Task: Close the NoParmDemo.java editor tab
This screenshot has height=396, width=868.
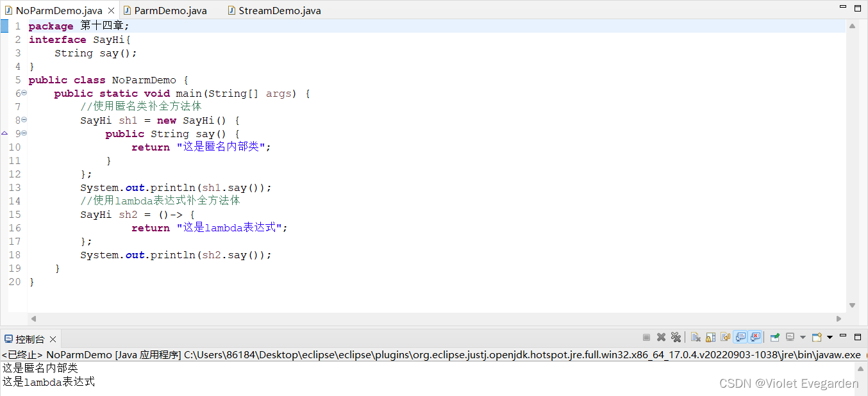Action: (111, 11)
